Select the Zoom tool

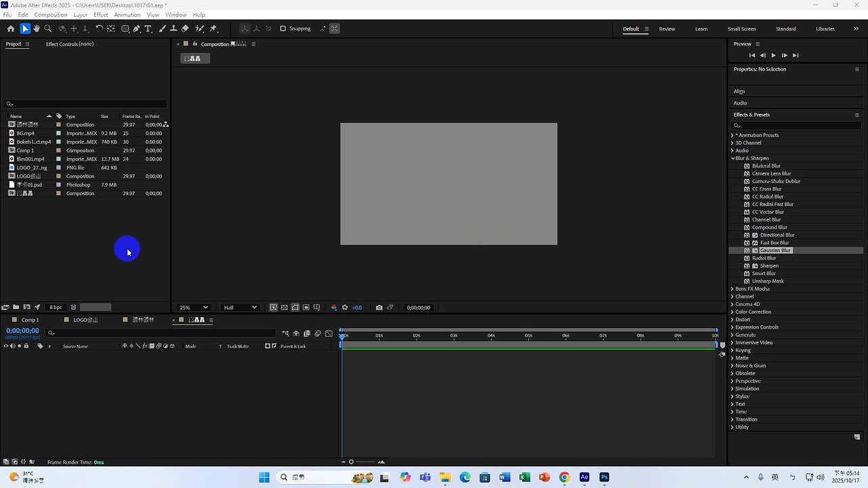(48, 28)
